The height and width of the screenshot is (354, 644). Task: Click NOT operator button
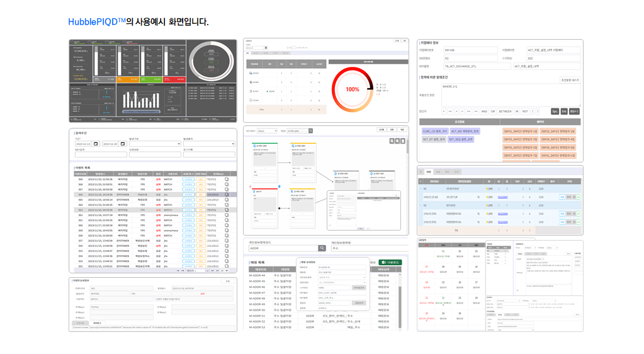[525, 111]
